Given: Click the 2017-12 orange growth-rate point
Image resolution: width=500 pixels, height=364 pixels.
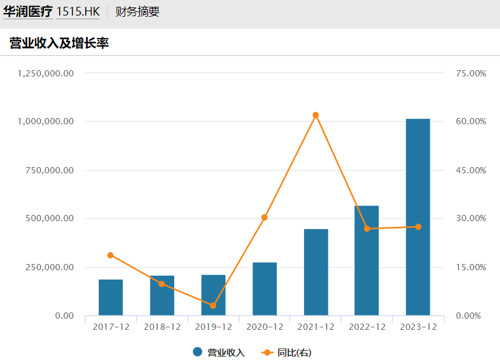Looking at the screenshot, I should click(110, 255).
